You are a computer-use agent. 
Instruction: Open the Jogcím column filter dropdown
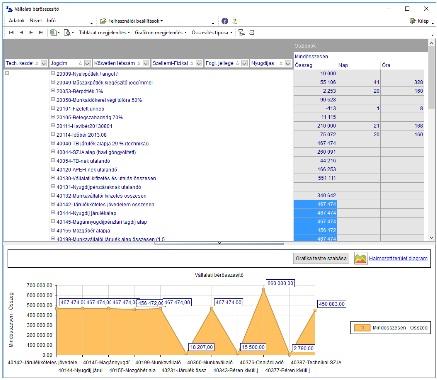pyautogui.click(x=87, y=63)
